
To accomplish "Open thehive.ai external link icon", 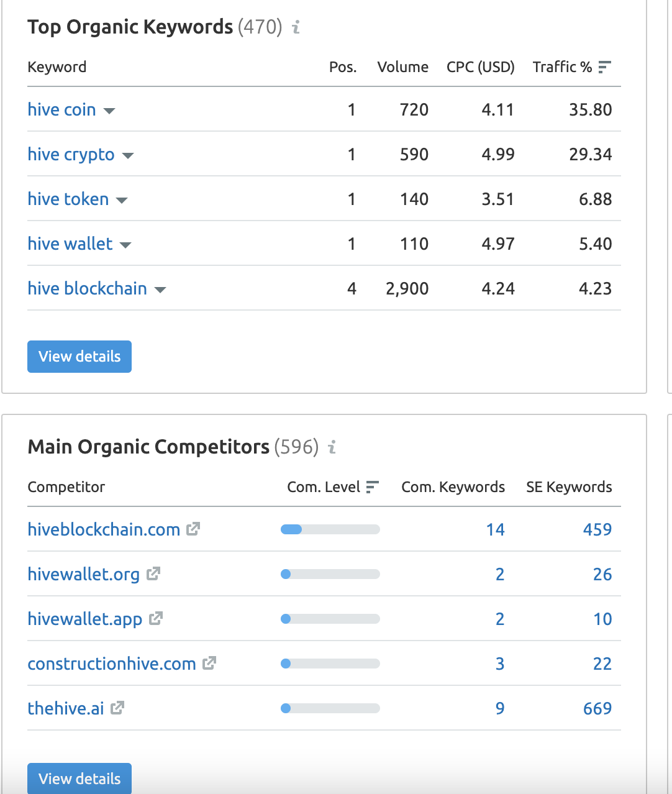I will pyautogui.click(x=117, y=708).
